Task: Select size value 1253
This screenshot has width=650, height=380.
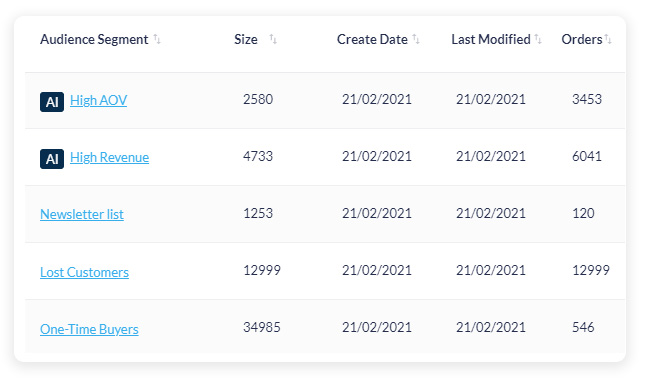Action: coord(258,213)
